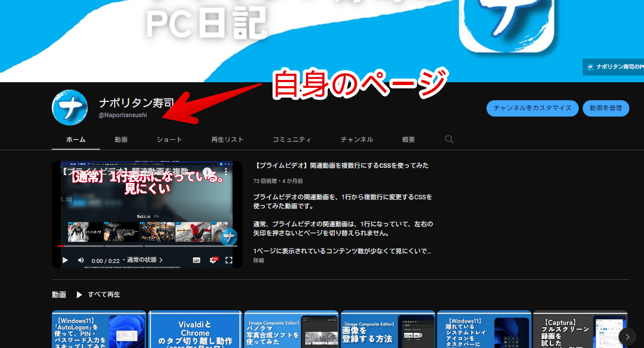
Task: Expand the 通常の状態 chapter chevron
Action: pyautogui.click(x=161, y=260)
